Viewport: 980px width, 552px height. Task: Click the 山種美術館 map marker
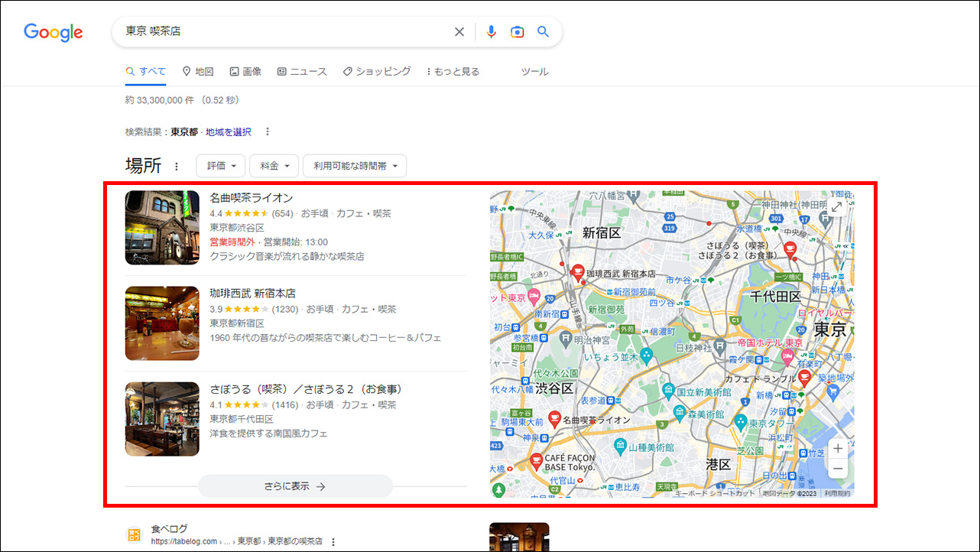pyautogui.click(x=621, y=446)
